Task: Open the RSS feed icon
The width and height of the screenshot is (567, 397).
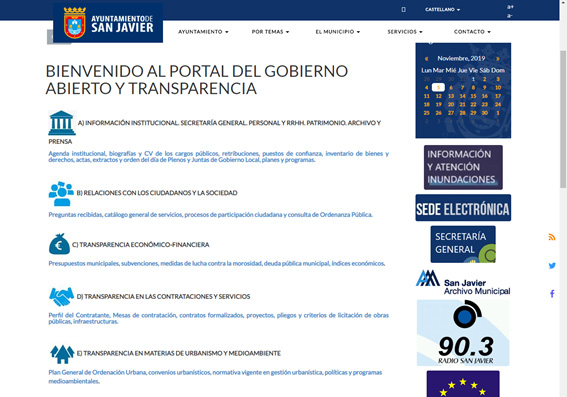Action: (x=552, y=237)
